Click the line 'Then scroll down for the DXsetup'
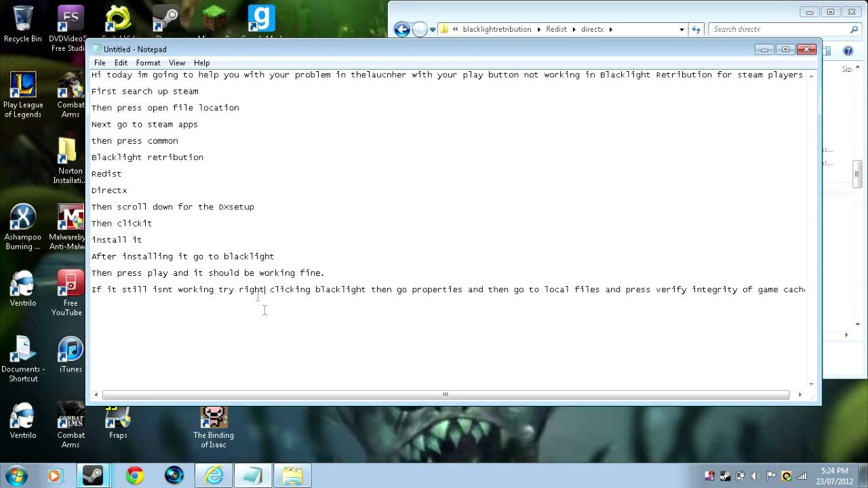The height and width of the screenshot is (488, 868). click(173, 207)
